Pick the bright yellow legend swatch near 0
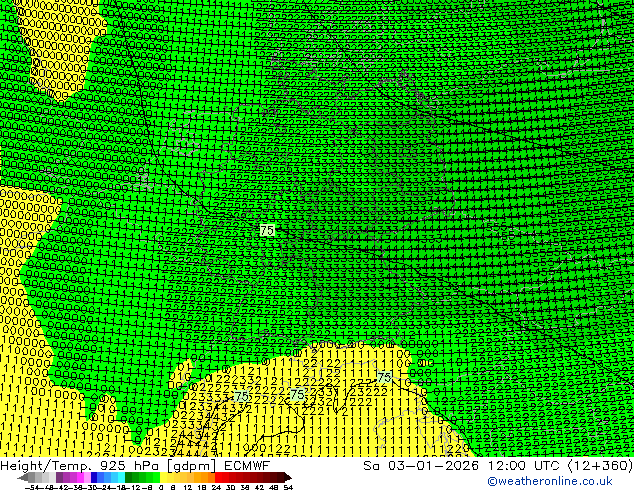Image resolution: width=634 pixels, height=490 pixels. (163, 477)
